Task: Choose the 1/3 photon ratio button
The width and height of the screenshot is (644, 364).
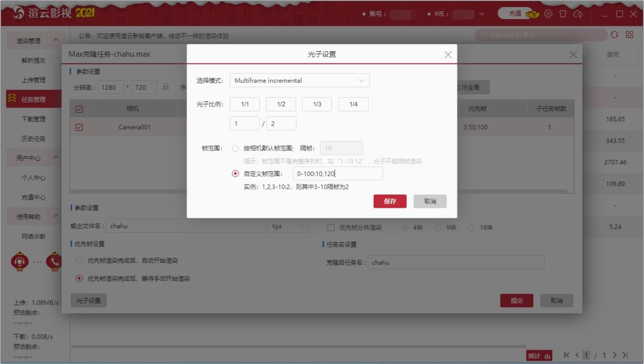Action: click(317, 104)
